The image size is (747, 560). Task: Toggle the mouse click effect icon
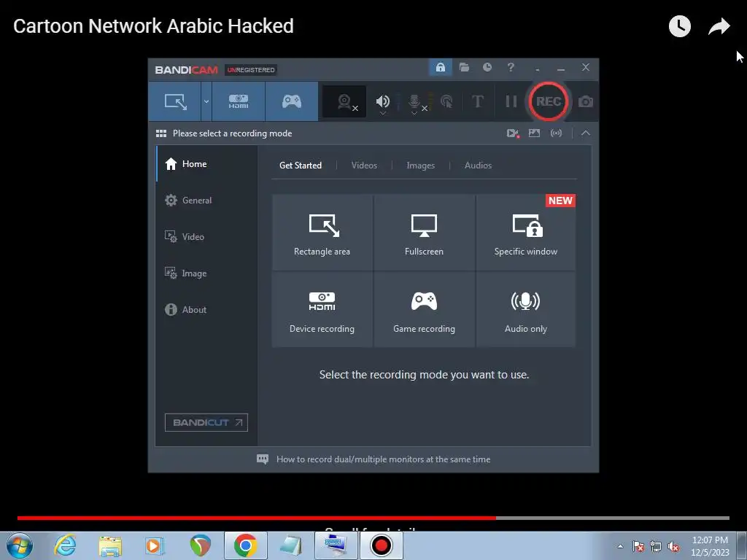(x=446, y=101)
